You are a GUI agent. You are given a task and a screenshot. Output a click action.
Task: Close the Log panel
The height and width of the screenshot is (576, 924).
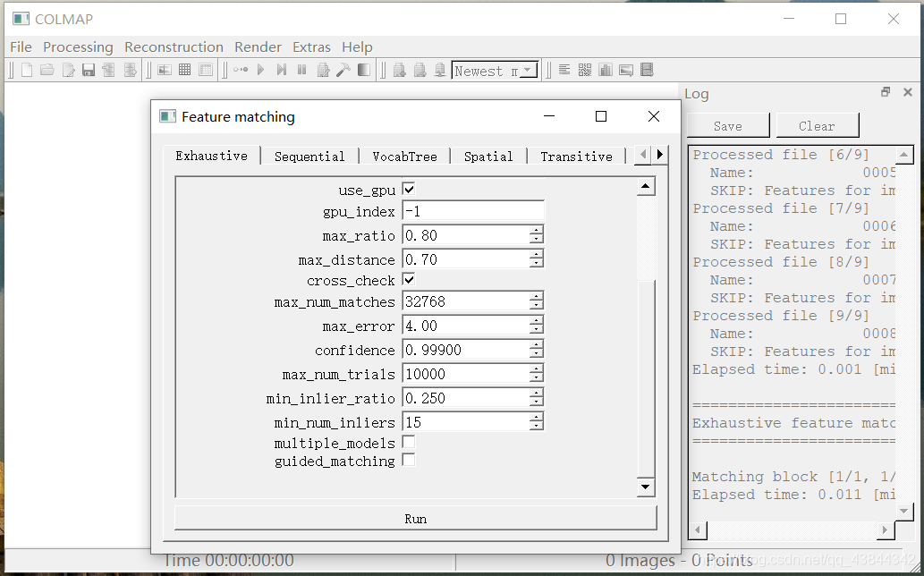[908, 92]
